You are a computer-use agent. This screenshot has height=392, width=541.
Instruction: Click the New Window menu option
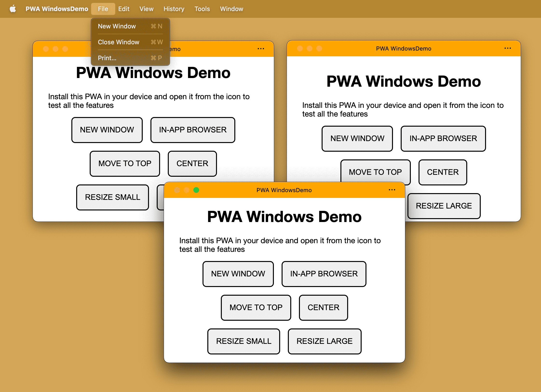tap(118, 26)
